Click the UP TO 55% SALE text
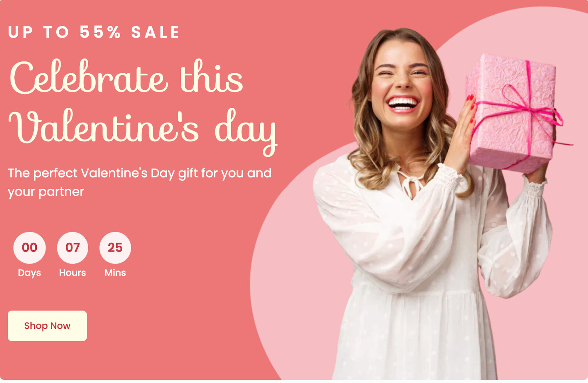Image resolution: width=588 pixels, height=383 pixels. point(94,32)
